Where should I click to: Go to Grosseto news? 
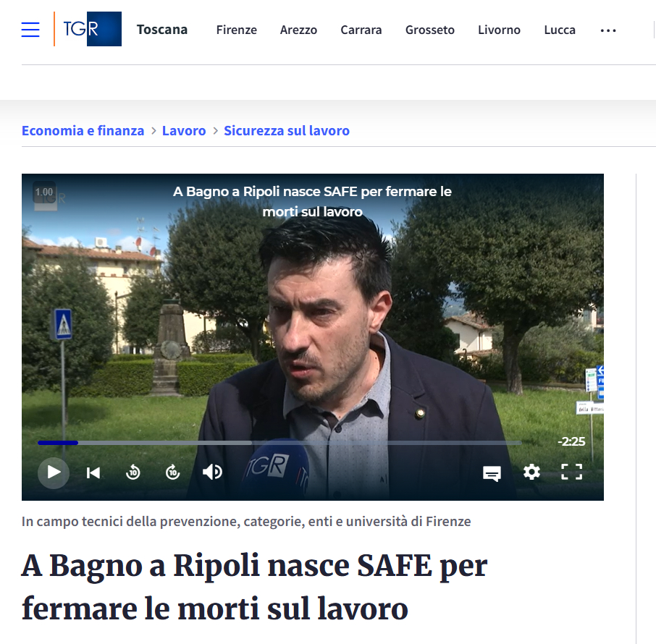[x=429, y=30]
